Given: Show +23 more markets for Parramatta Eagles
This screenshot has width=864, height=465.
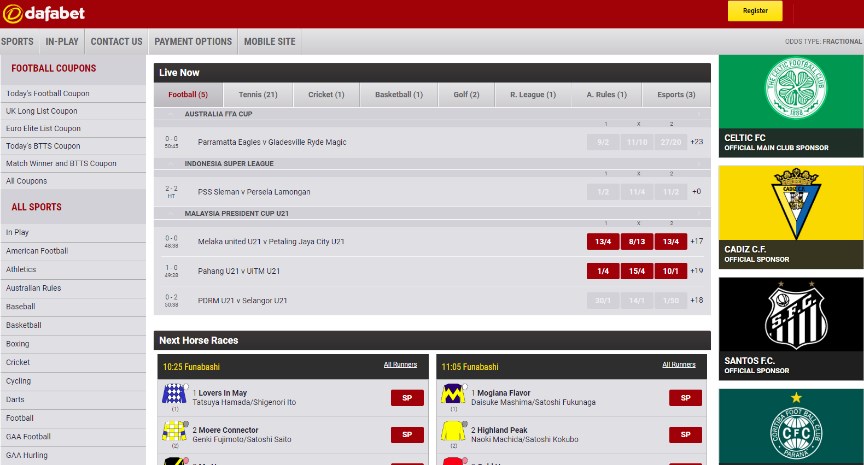Looking at the screenshot, I should pyautogui.click(x=696, y=142).
